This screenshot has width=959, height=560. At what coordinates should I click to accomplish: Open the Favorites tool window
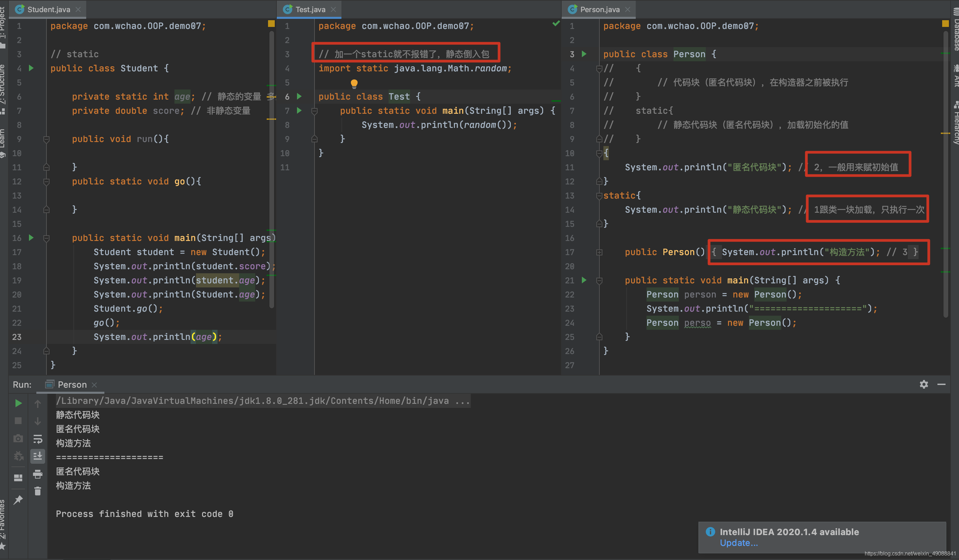pyautogui.click(x=3, y=524)
